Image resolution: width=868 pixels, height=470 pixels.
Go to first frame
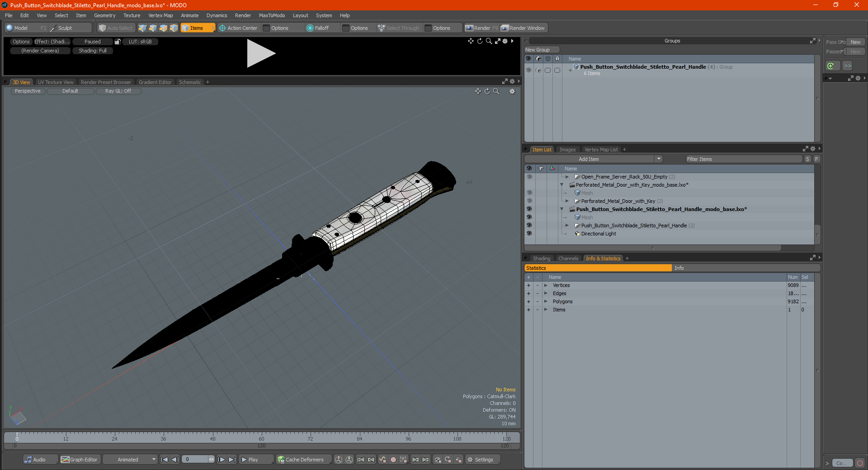tap(165, 460)
